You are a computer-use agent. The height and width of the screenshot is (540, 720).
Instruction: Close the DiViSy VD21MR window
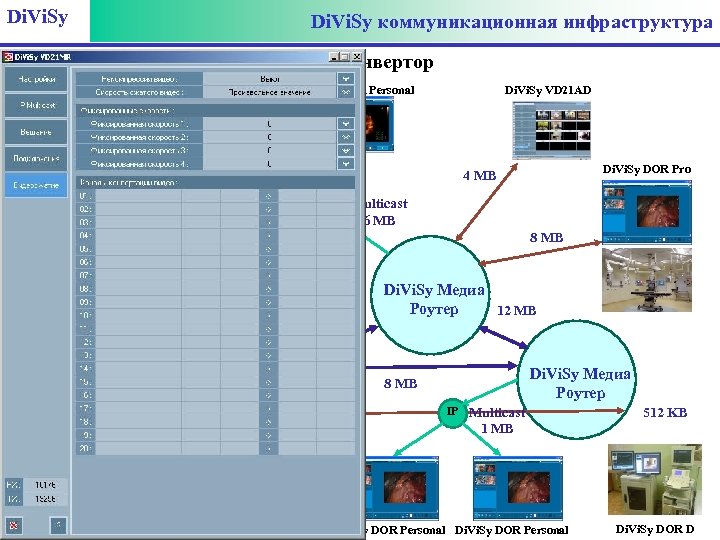[x=356, y=57]
